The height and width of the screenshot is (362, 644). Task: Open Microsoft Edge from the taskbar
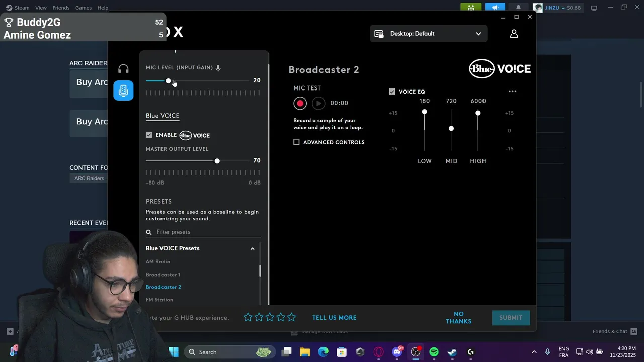click(x=323, y=352)
